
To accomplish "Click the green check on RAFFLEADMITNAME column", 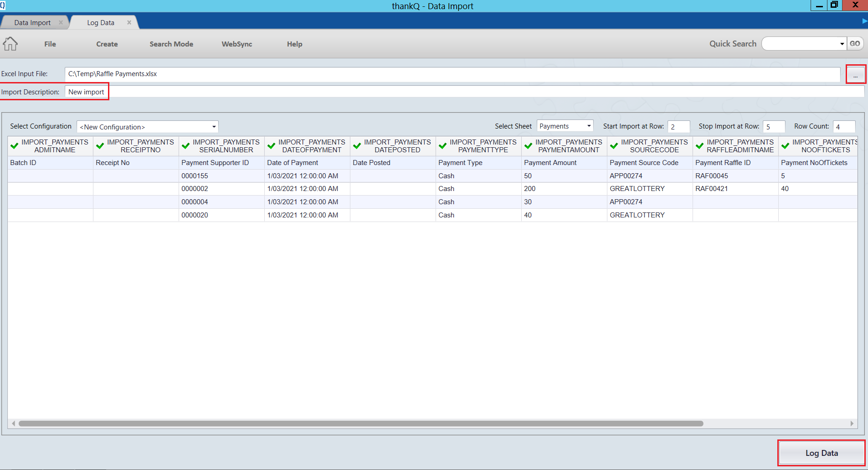I will pyautogui.click(x=700, y=146).
